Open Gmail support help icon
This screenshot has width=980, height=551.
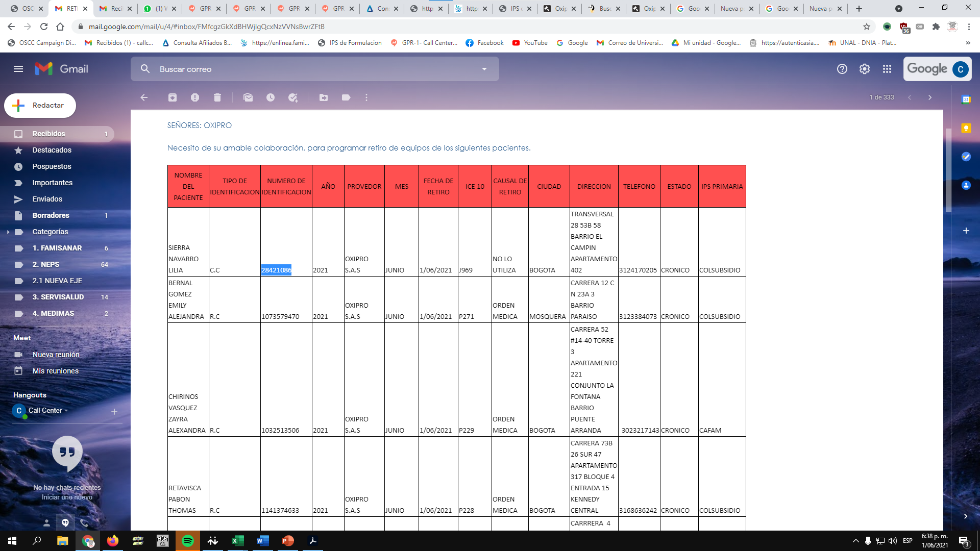842,69
